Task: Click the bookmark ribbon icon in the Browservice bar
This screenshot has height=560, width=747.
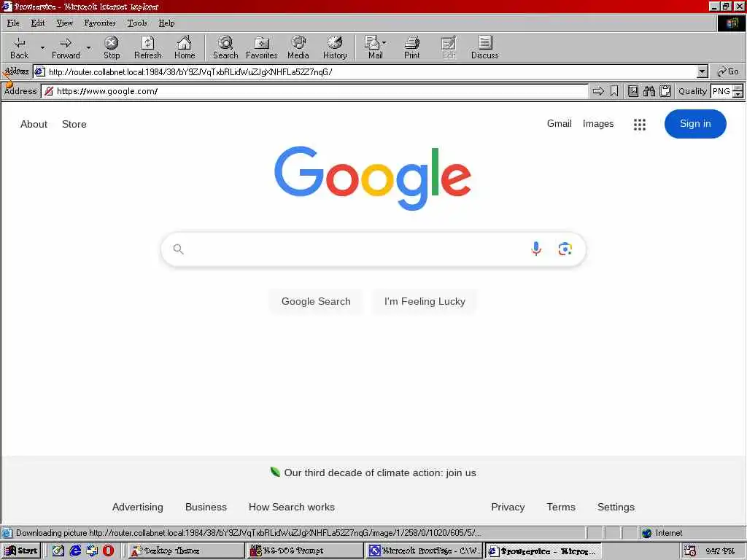Action: click(614, 91)
